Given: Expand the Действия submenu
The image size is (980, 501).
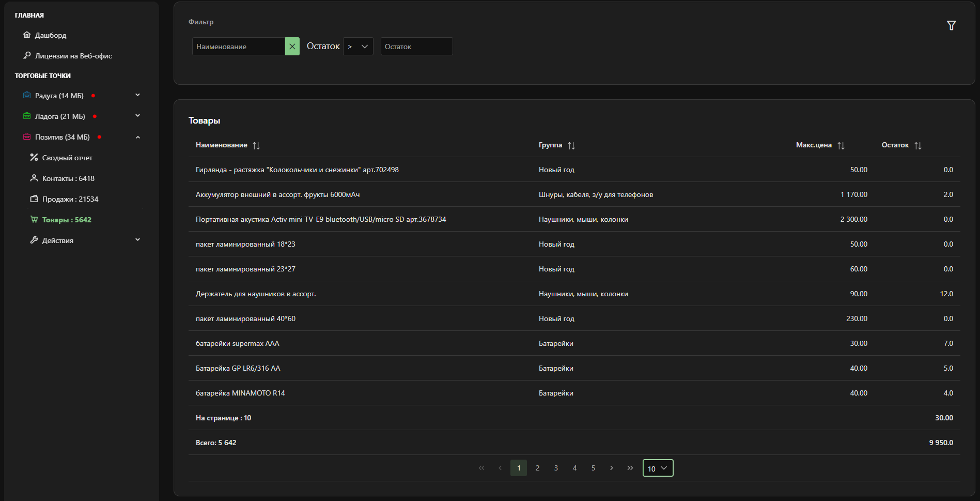Looking at the screenshot, I should (137, 240).
